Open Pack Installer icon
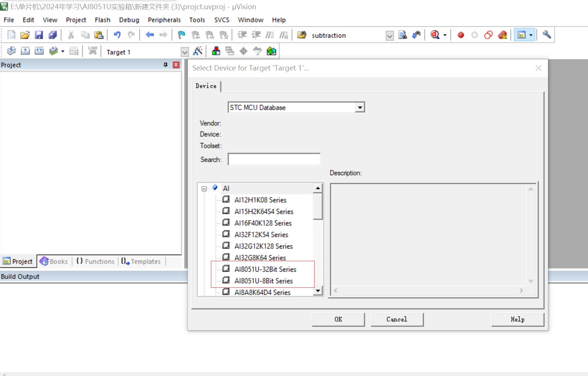The height and width of the screenshot is (376, 588). 272,51
